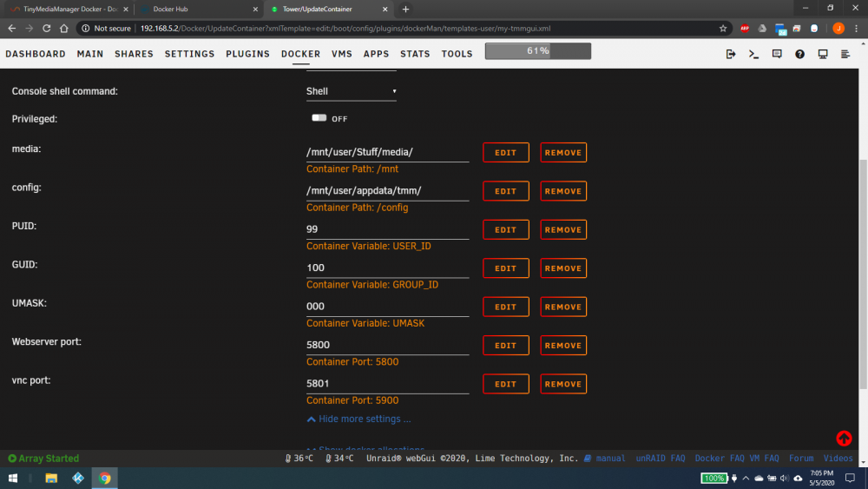868x489 pixels.
Task: Click the vnc port value field
Action: point(387,384)
